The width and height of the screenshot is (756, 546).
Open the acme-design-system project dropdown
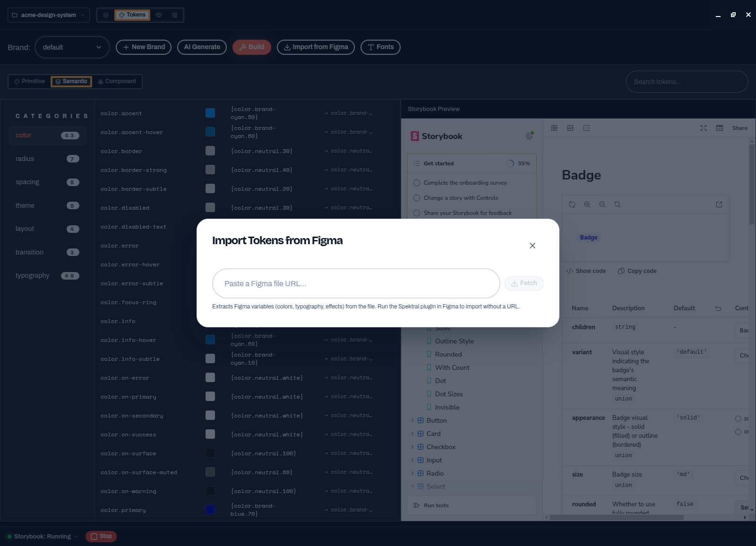point(49,15)
